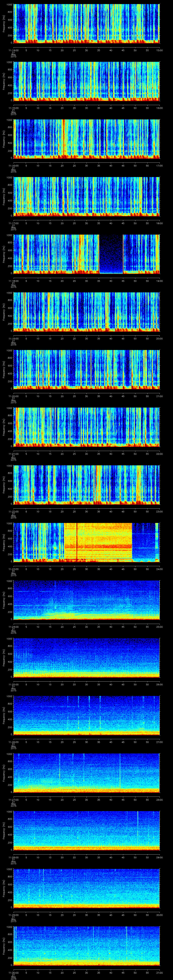Click the 11:26:00 spectrogram panel
Screen dimensions: 173x980
point(86,715)
